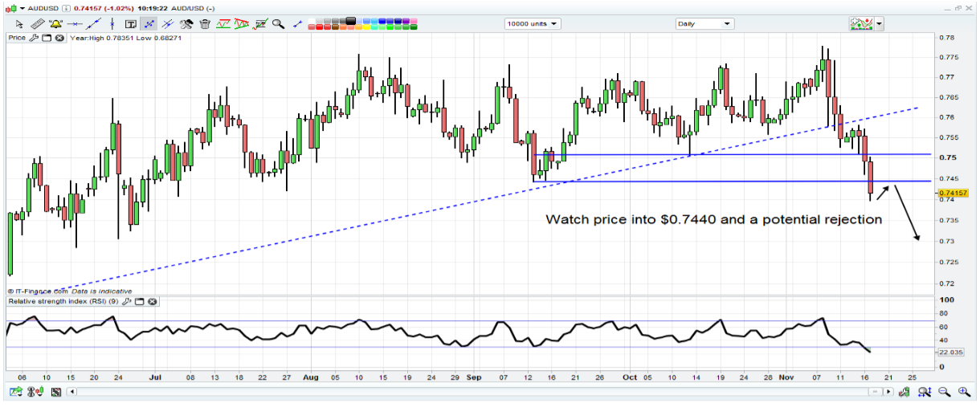
Task: Choose the text annotation tool
Action: (x=130, y=24)
